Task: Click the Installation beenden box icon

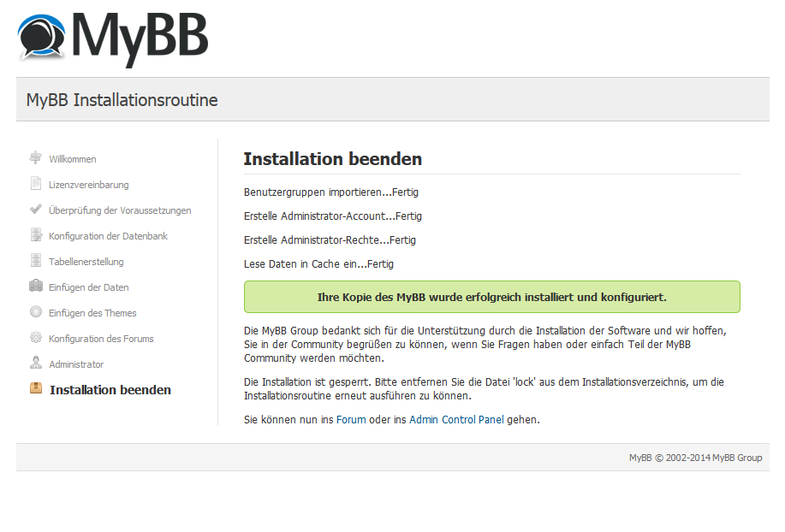Action: pos(36,388)
